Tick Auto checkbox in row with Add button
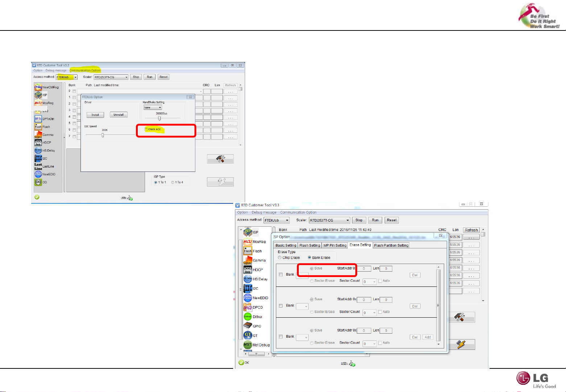This screenshot has height=392, width=566. coord(380,343)
